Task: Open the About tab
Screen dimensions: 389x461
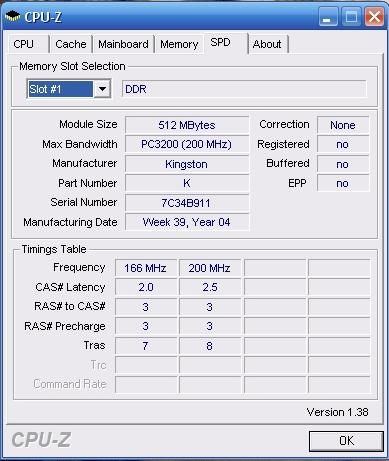Action: click(268, 44)
